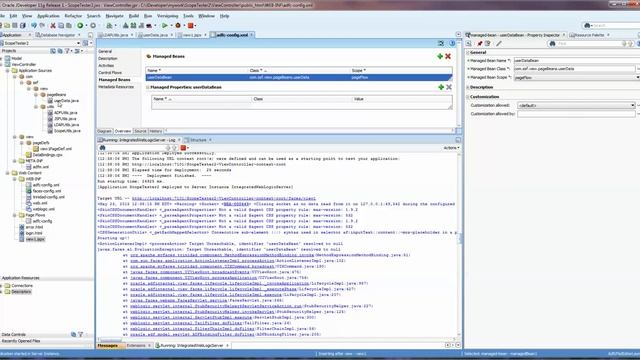640x360 pixels.
Task: Select the userDataBean row in Managed Beans table
Action: coord(299,77)
